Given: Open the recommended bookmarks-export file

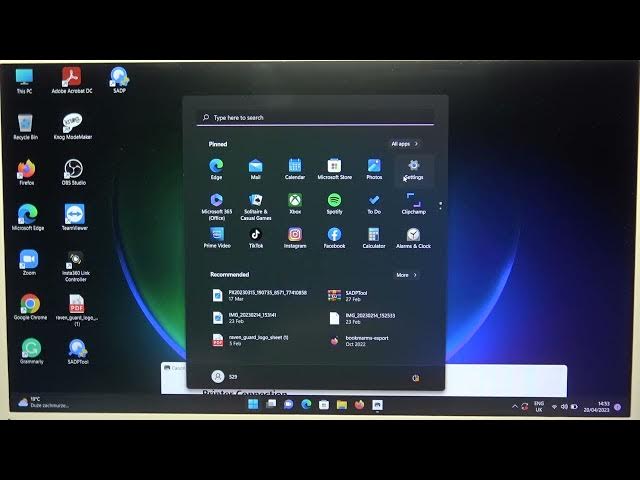Looking at the screenshot, I should click(360, 341).
